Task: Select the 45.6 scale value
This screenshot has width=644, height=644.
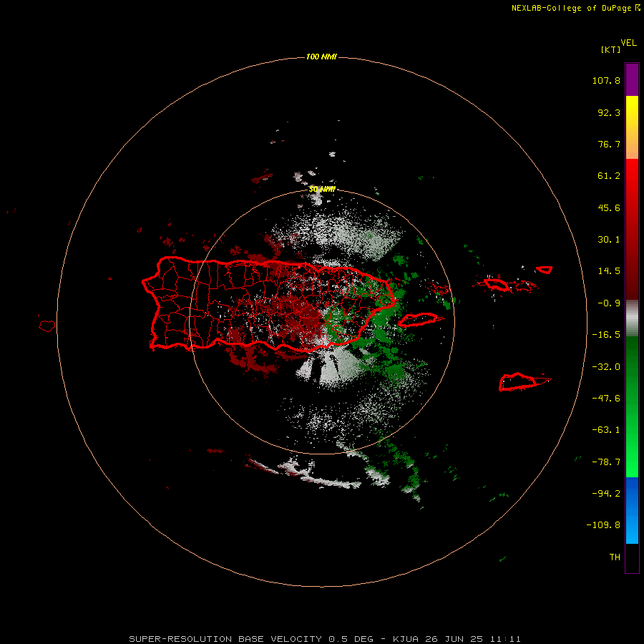Action: [609, 208]
